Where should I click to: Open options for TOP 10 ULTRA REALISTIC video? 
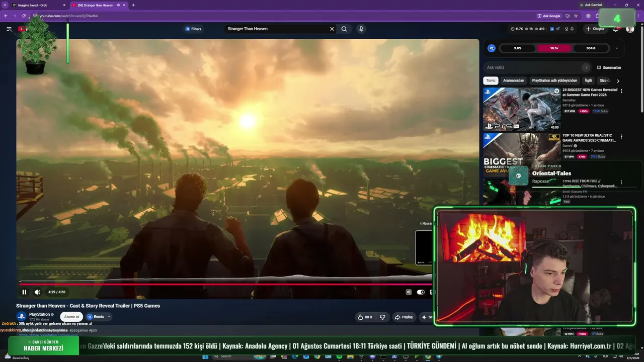(x=621, y=136)
